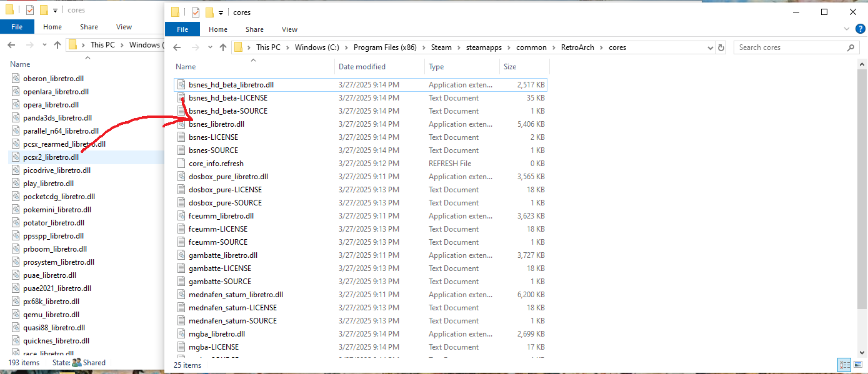This screenshot has height=374, width=868.
Task: Select oberon_libretro.dll in back window
Action: [53, 79]
